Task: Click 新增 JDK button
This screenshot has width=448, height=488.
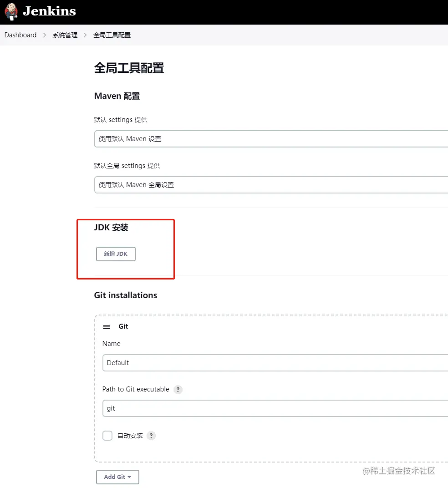Action: click(x=116, y=254)
